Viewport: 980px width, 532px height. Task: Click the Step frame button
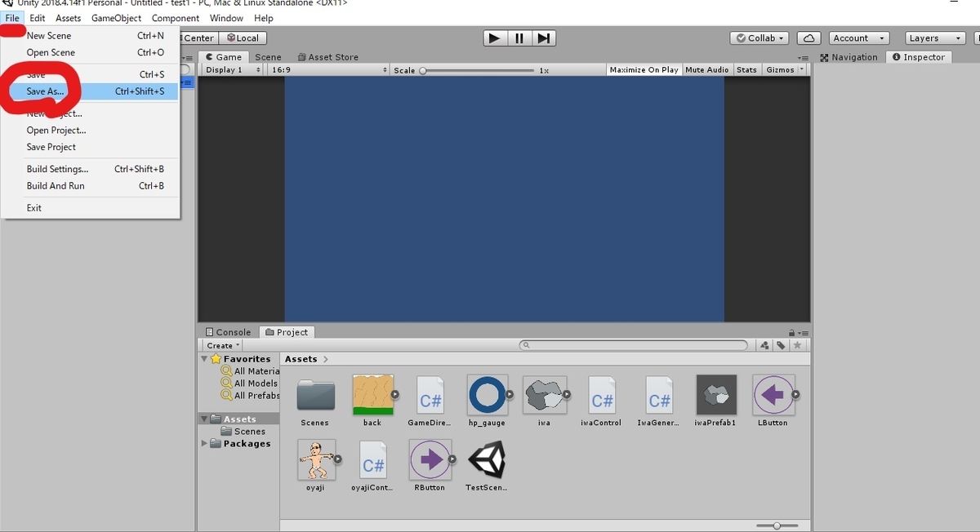tap(544, 38)
